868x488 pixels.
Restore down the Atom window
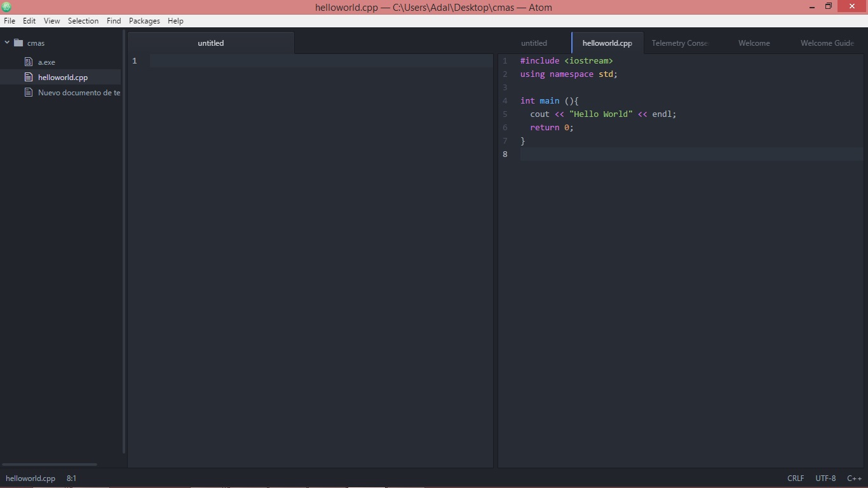coord(829,7)
